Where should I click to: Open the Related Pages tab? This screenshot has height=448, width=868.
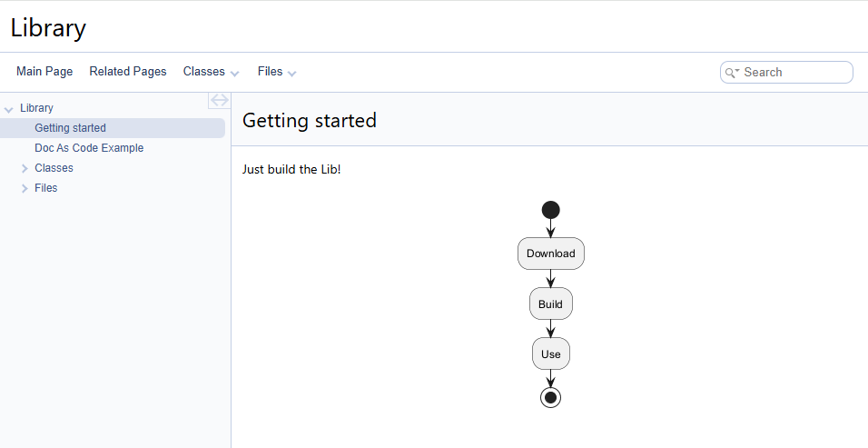pyautogui.click(x=128, y=72)
